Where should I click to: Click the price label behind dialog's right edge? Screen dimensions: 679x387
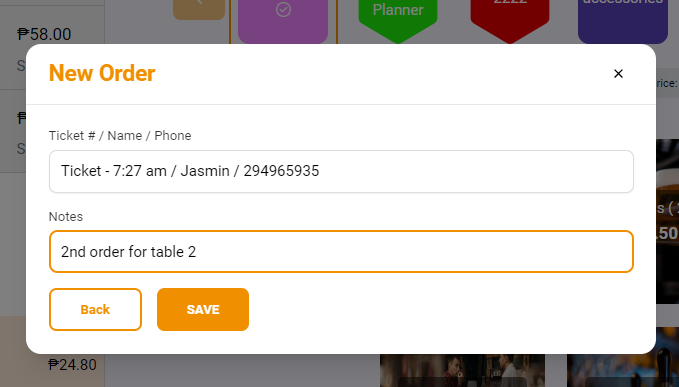(x=667, y=83)
